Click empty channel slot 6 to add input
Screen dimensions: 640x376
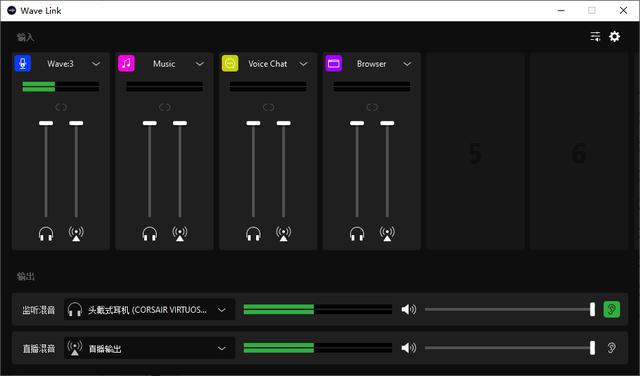(579, 151)
